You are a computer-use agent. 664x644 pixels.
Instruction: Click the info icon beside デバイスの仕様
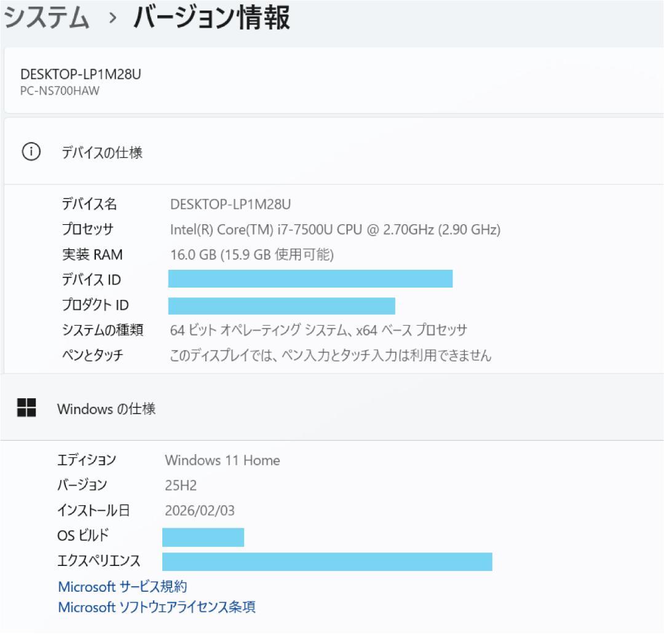click(29, 150)
